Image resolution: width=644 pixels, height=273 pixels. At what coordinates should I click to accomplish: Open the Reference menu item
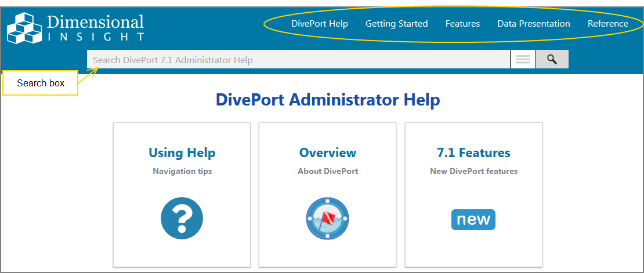click(x=608, y=24)
